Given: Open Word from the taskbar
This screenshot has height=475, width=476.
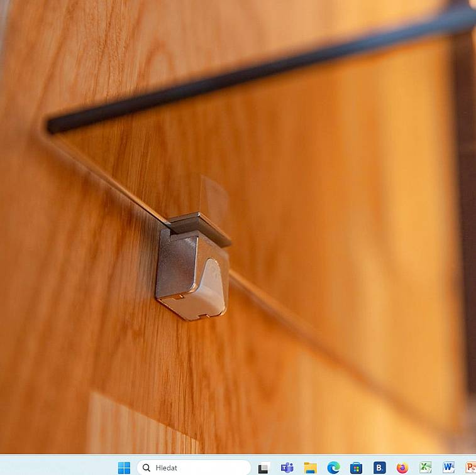Looking at the screenshot, I should coord(449,467).
